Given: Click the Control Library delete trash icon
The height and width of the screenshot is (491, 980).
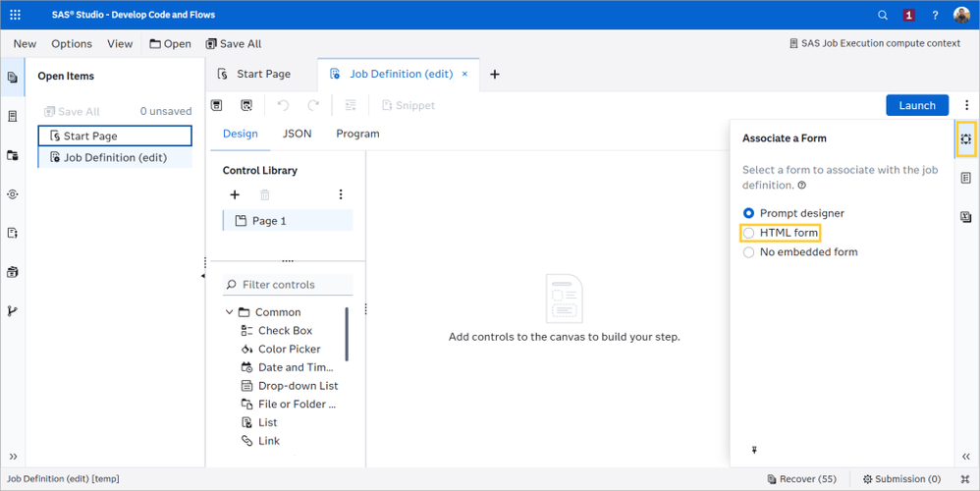Looking at the screenshot, I should click(265, 194).
